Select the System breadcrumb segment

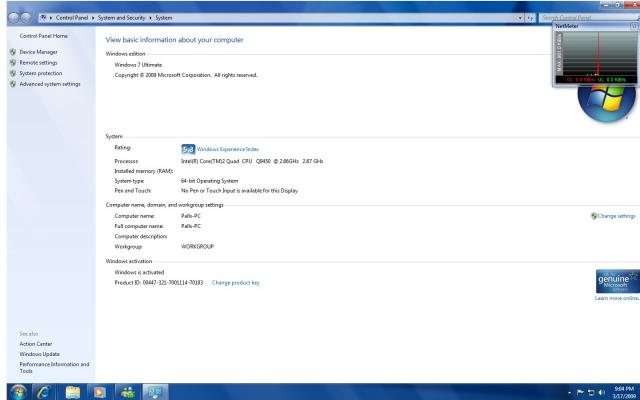(163, 18)
